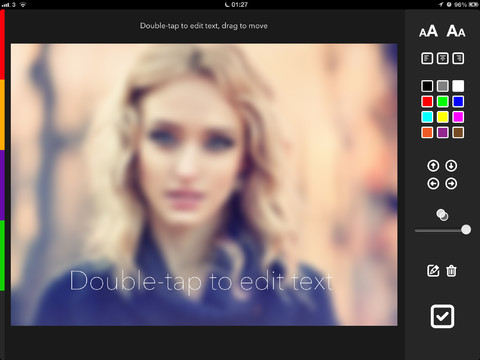Nudge the text downward with the arrow icon

[451, 166]
